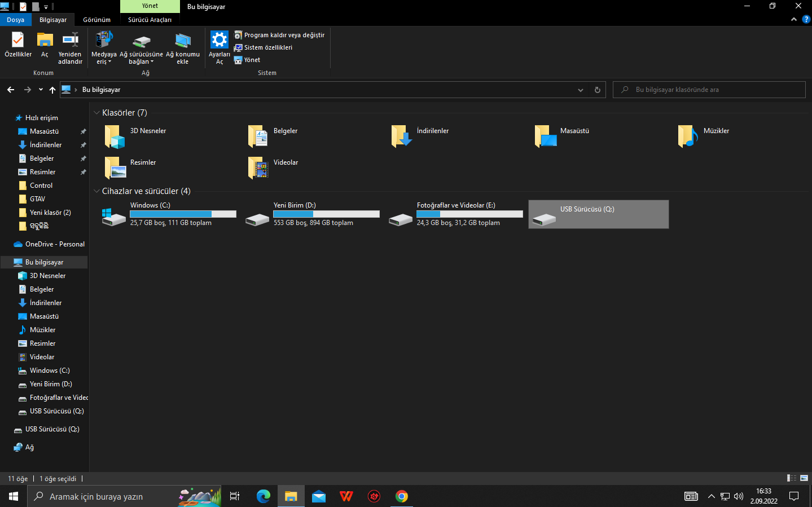The height and width of the screenshot is (507, 812).
Task: Select the Belgeler folder icon
Action: click(x=258, y=136)
